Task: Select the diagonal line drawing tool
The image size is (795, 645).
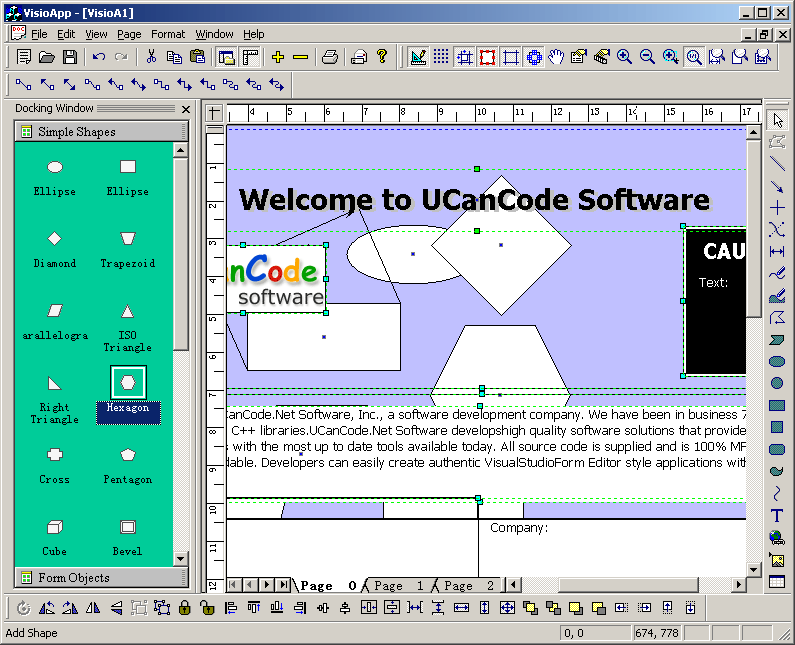Action: pyautogui.click(x=777, y=163)
